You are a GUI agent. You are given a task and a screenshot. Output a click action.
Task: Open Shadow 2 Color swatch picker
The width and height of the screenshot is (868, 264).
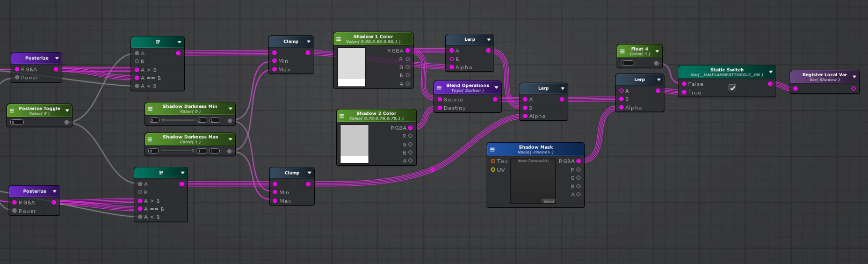355,144
